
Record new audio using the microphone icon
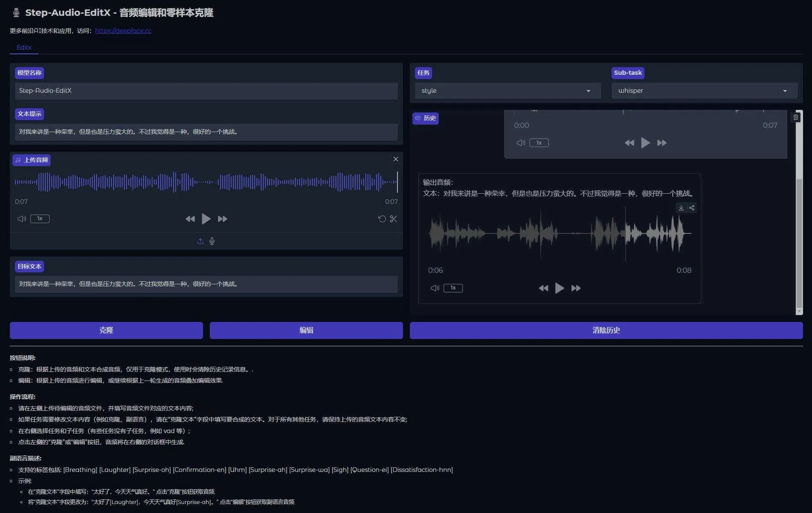[212, 241]
